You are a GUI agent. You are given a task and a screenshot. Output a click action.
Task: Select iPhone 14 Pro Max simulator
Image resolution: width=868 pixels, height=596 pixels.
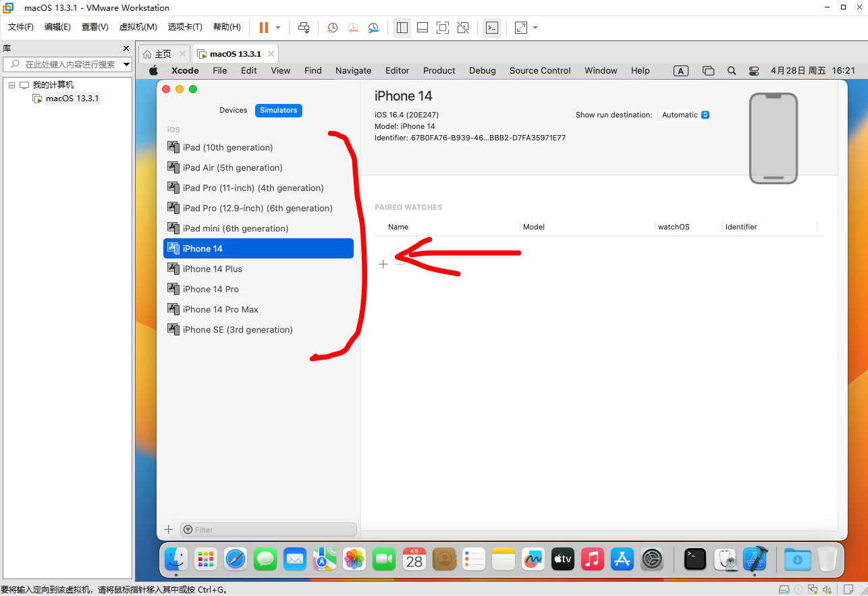(220, 309)
